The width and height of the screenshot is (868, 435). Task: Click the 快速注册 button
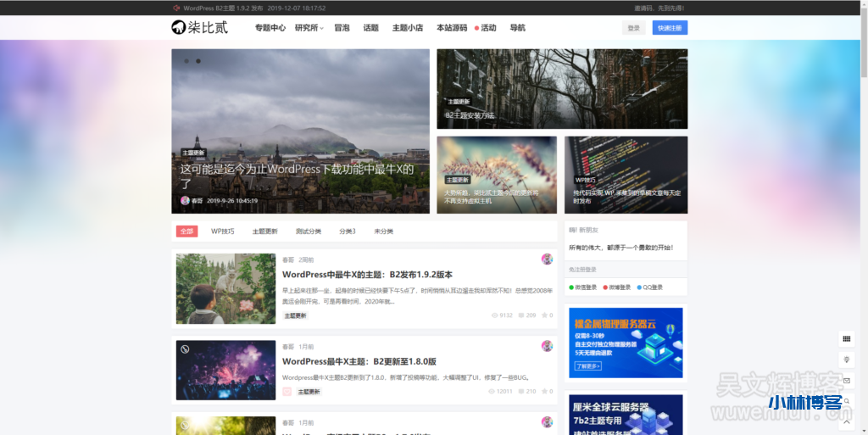pyautogui.click(x=670, y=28)
